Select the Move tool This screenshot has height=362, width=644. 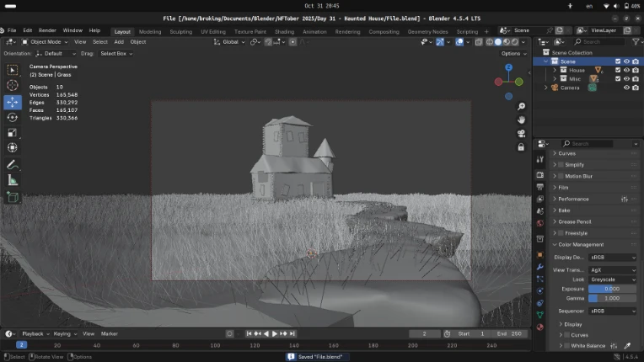tap(13, 102)
